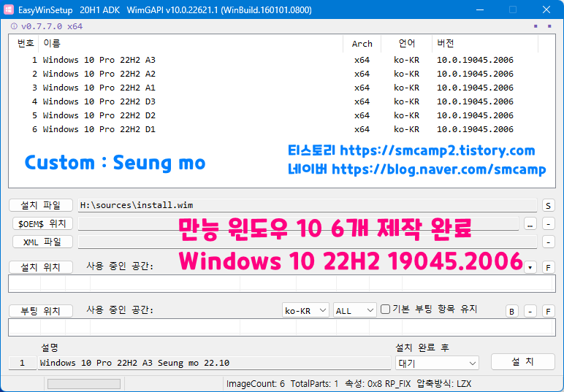Image resolution: width=564 pixels, height=392 pixels.
Task: Open the small dropdown arrow on 설치 위치 row
Action: [530, 267]
